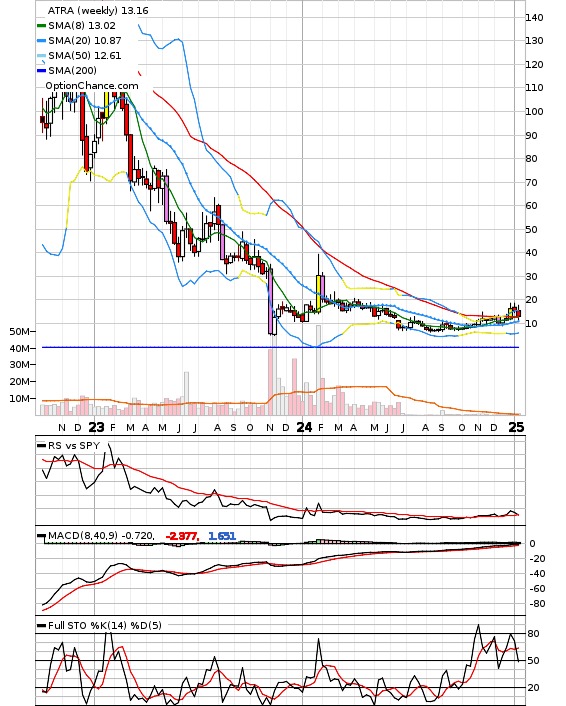
Task: Click the 70 price axis label
Action: pos(531,182)
